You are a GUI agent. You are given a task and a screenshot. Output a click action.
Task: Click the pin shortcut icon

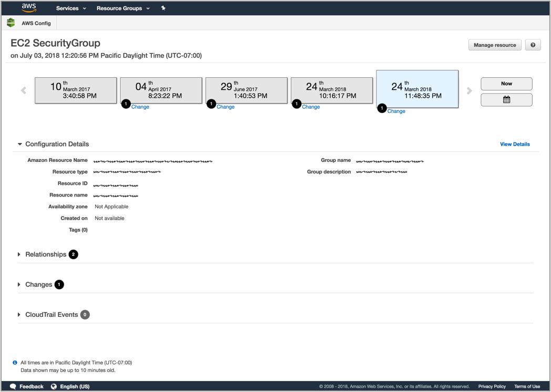(x=163, y=8)
